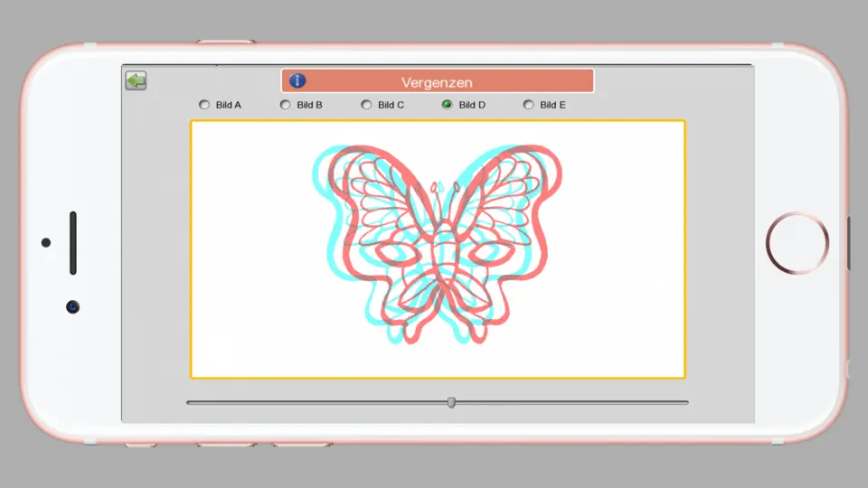Image resolution: width=868 pixels, height=488 pixels.
Task: Click the Vergenzen title bar
Action: click(438, 80)
